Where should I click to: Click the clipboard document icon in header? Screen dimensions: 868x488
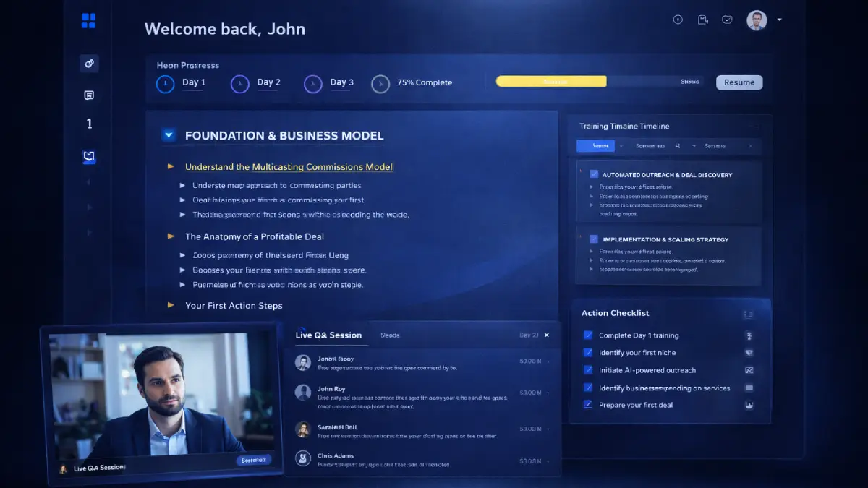[702, 20]
